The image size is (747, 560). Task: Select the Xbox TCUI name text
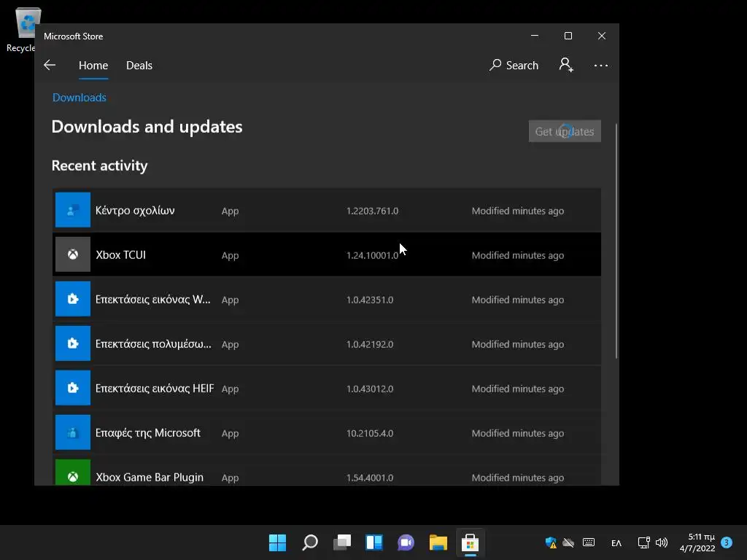click(x=120, y=254)
